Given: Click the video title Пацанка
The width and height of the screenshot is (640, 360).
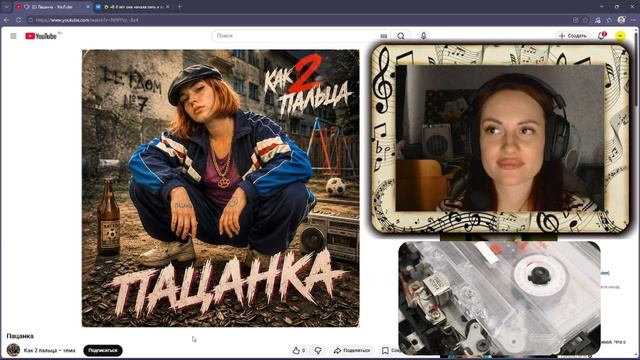Looking at the screenshot, I should click(20, 336).
